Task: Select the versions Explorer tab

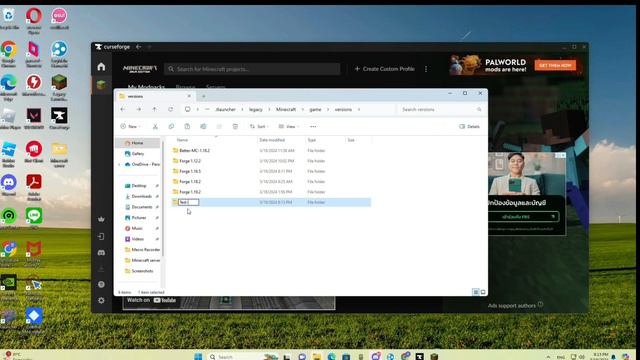Action: pos(155,96)
